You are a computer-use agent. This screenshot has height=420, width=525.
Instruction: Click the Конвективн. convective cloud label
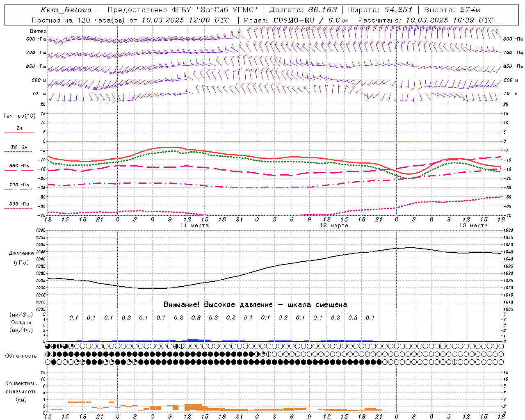[21, 383]
